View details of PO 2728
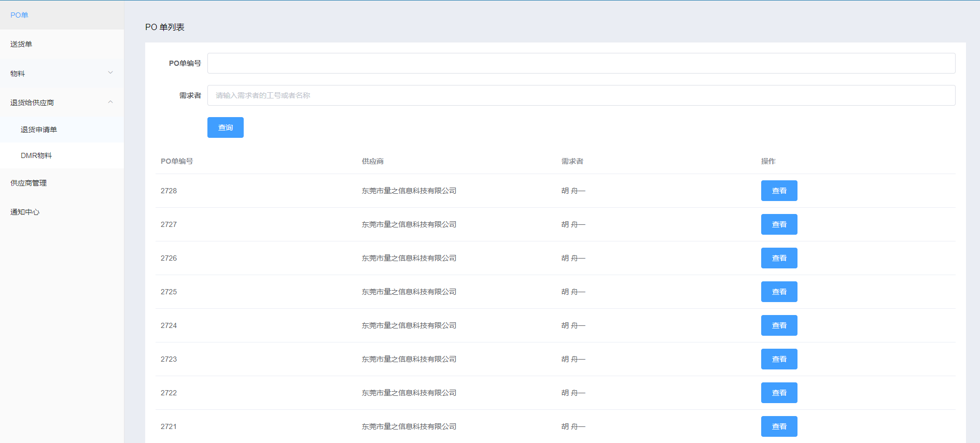The width and height of the screenshot is (980, 443). [x=779, y=191]
